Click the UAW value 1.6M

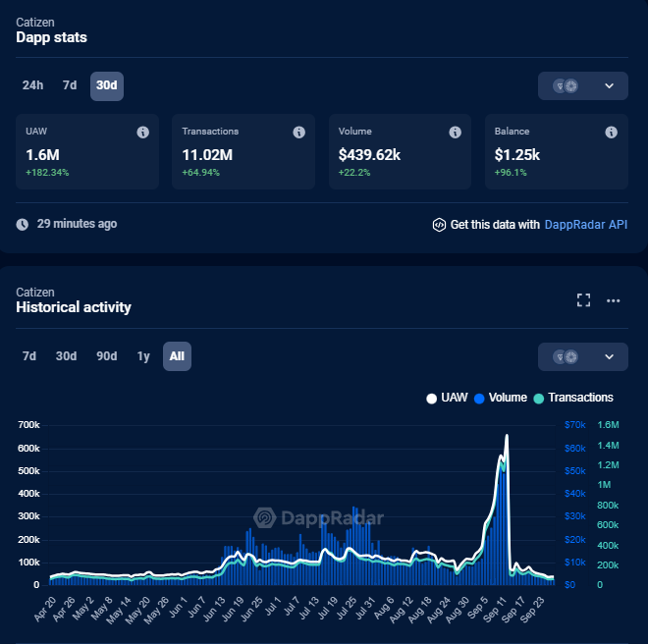(42, 155)
